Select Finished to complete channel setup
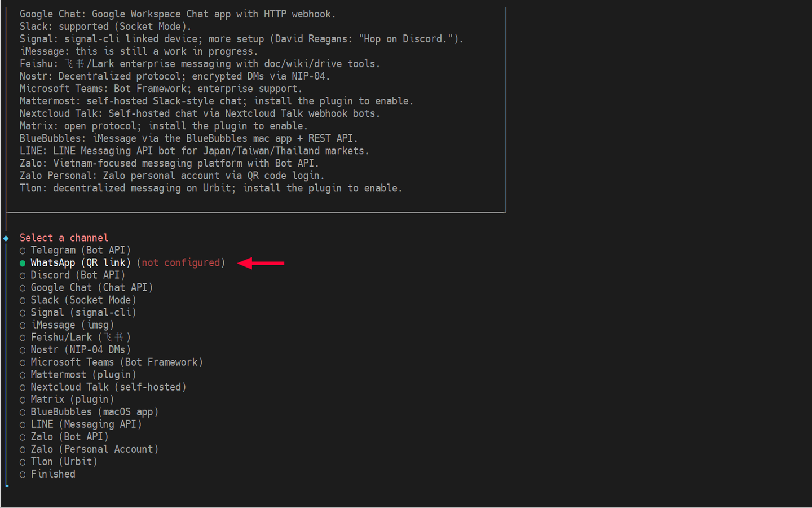This screenshot has width=812, height=508. [53, 474]
